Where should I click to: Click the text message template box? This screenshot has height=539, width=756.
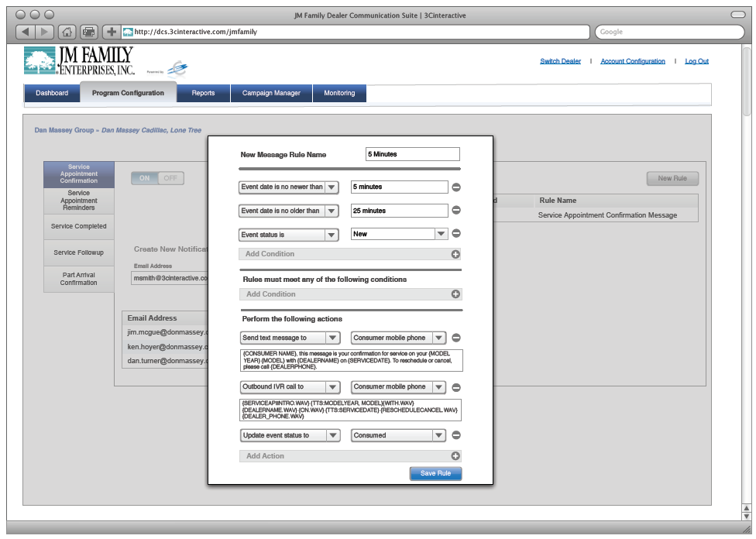pyautogui.click(x=352, y=360)
